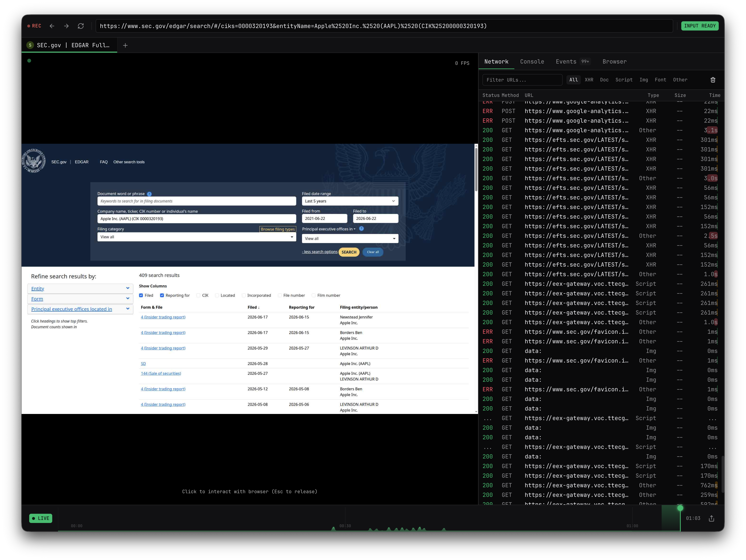The image size is (746, 560).
Task: Click the LIVE status button
Action: point(41,518)
